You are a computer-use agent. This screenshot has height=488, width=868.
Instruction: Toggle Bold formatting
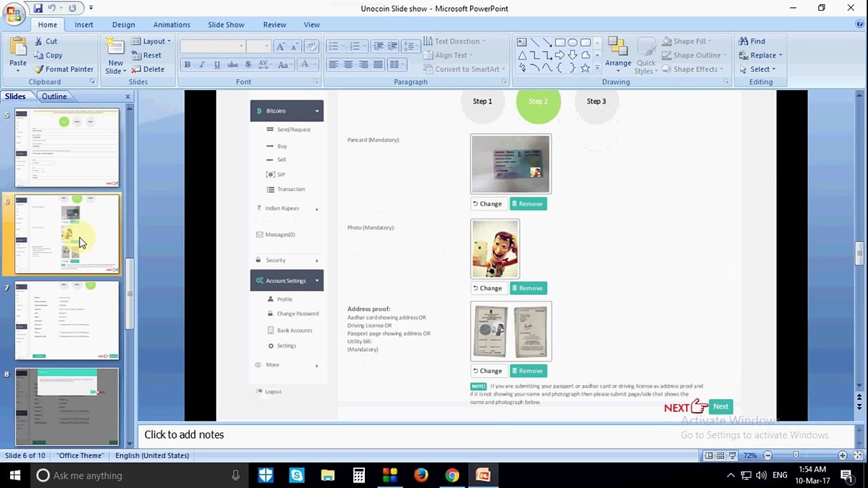[x=187, y=64]
